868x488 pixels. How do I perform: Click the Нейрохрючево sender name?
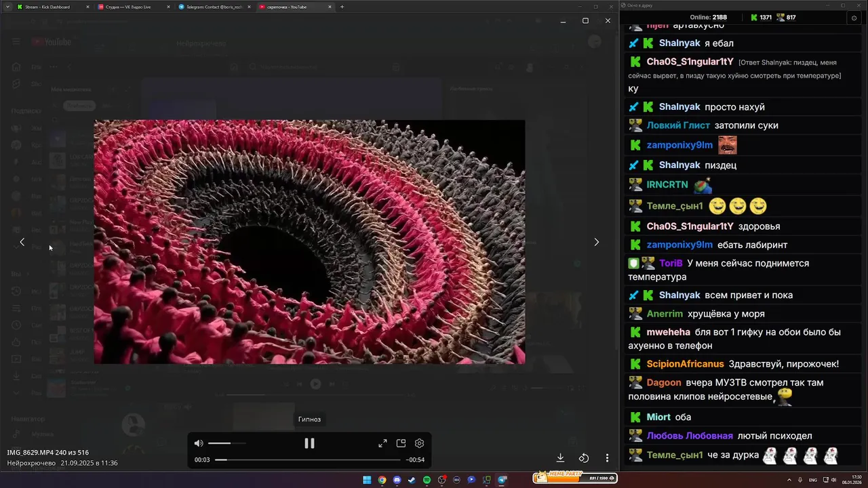(x=31, y=463)
